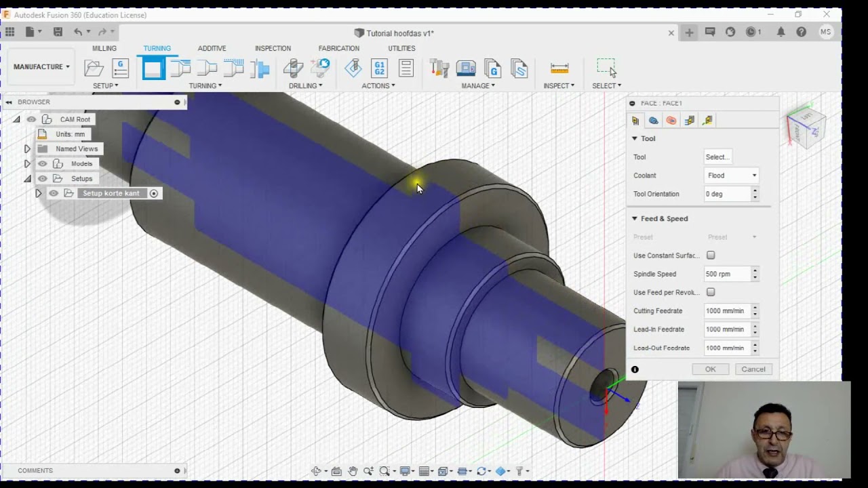Viewport: 868px width, 488px height.
Task: Select the Turning Groove icon
Action: coord(233,68)
